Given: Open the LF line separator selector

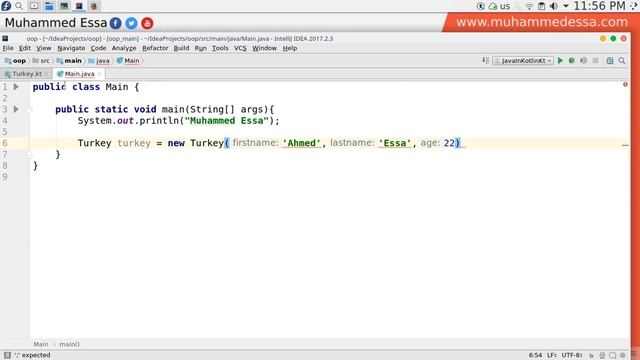Looking at the screenshot, I should (552, 355).
